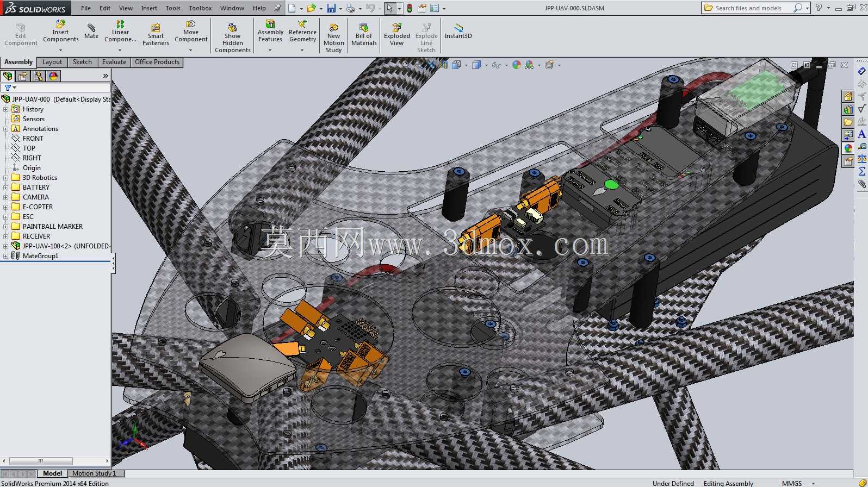Viewport: 868px width, 487px height.
Task: Toggle Instant3D mode
Action: tap(458, 31)
